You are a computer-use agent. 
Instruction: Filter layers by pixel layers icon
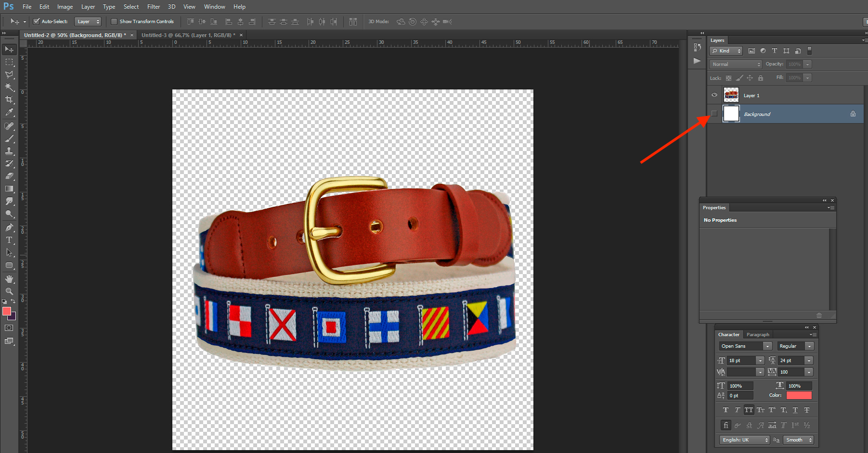[x=751, y=50]
